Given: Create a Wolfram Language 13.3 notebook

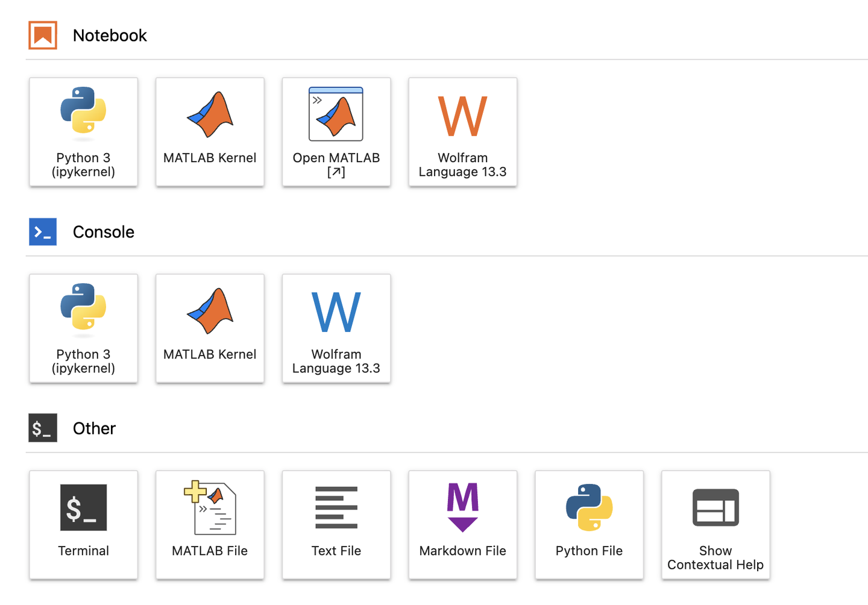Looking at the screenshot, I should (x=462, y=132).
